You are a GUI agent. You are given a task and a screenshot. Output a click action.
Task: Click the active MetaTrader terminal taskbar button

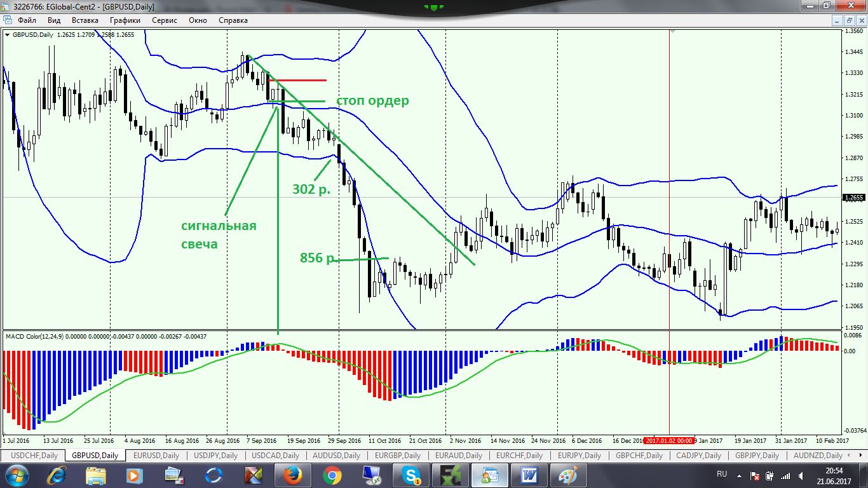[490, 475]
